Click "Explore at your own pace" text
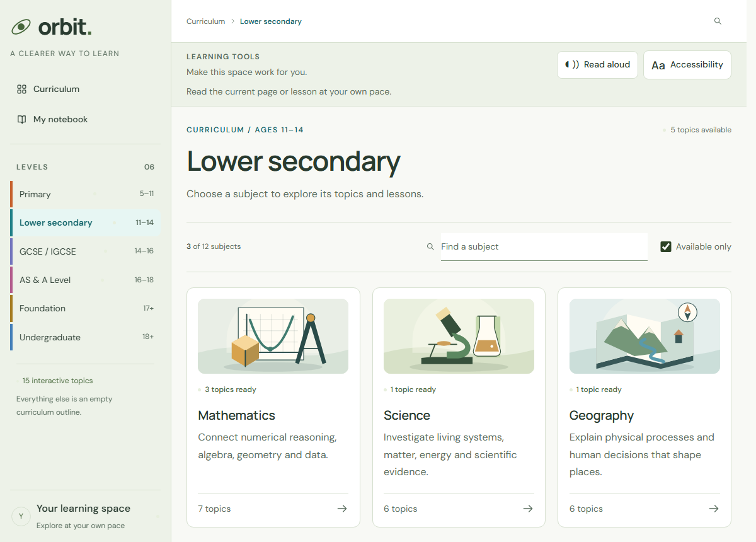 pos(81,526)
